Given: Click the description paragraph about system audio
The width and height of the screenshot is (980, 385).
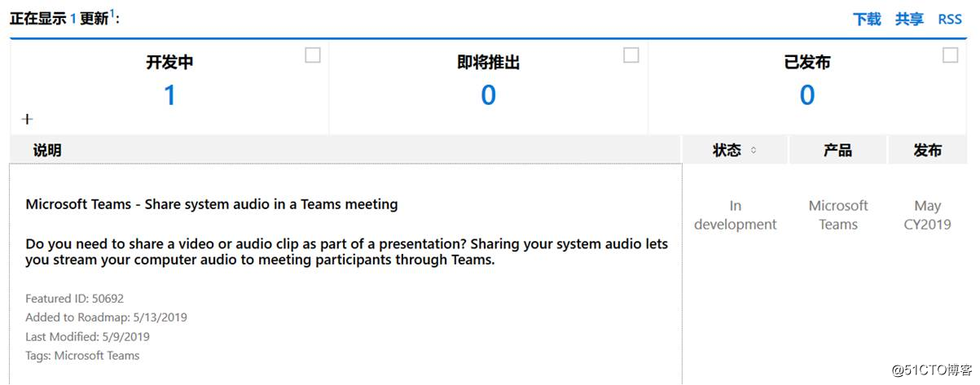Looking at the screenshot, I should (x=346, y=252).
